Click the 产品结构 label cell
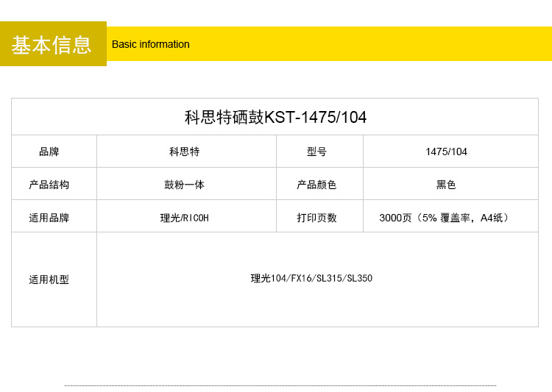The image size is (552, 392). (49, 185)
